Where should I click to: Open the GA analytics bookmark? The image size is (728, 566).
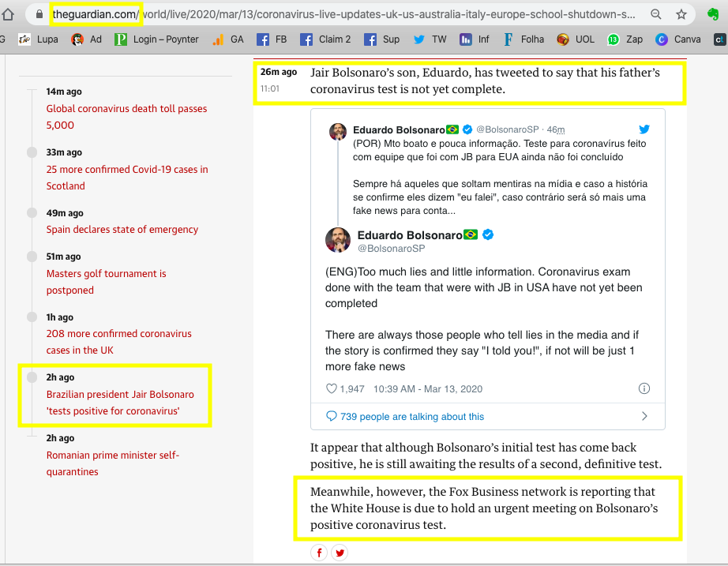(x=228, y=39)
